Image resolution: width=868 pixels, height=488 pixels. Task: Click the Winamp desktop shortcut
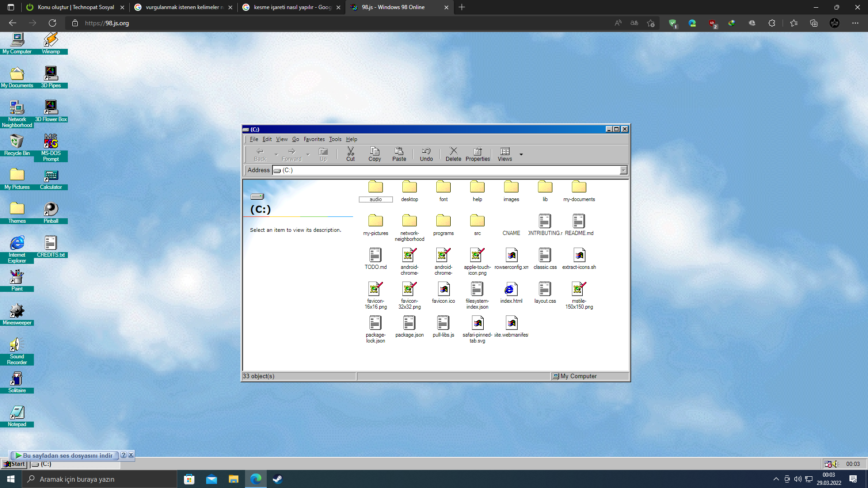click(51, 41)
